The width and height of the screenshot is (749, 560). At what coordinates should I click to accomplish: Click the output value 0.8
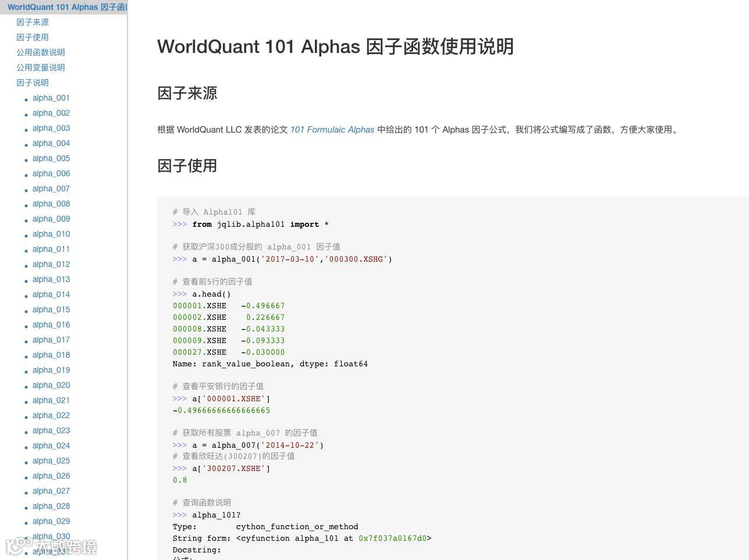point(180,480)
